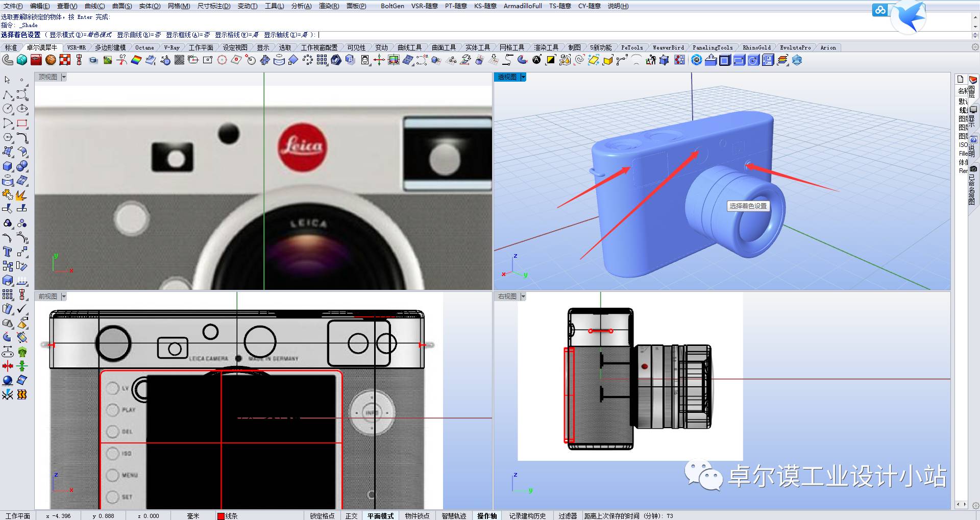This screenshot has height=520, width=980.
Task: Click the yellow-black square icon
Action: pos(551,60)
